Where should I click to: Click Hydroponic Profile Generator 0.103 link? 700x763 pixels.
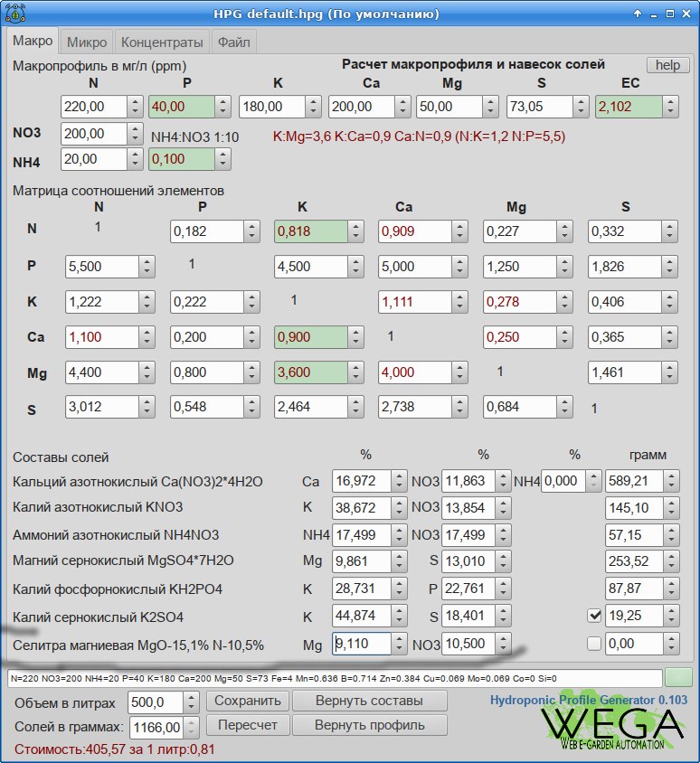(589, 700)
